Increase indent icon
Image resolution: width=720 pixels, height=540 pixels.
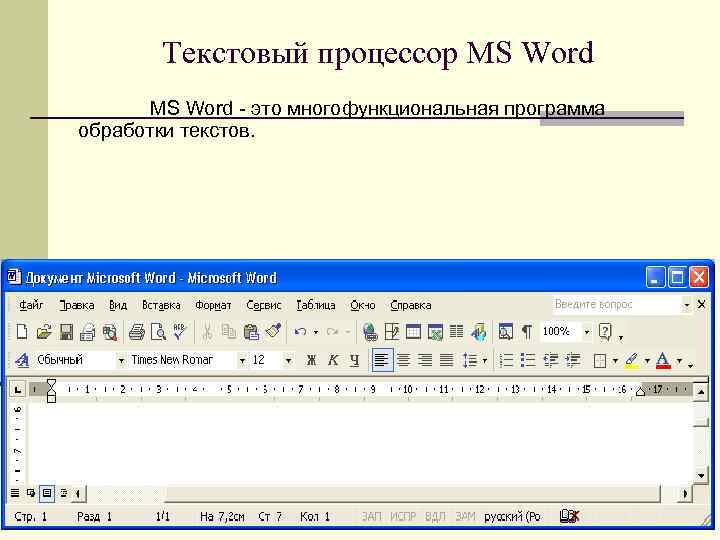point(573,360)
